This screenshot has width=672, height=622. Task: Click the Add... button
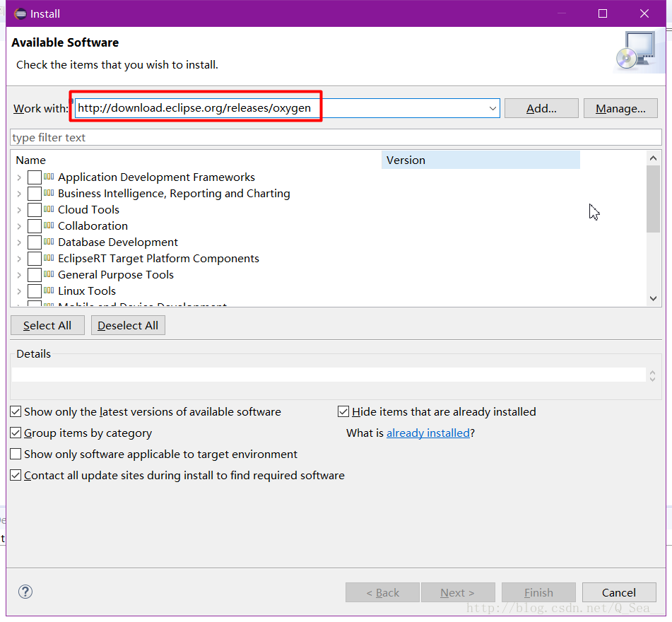541,108
